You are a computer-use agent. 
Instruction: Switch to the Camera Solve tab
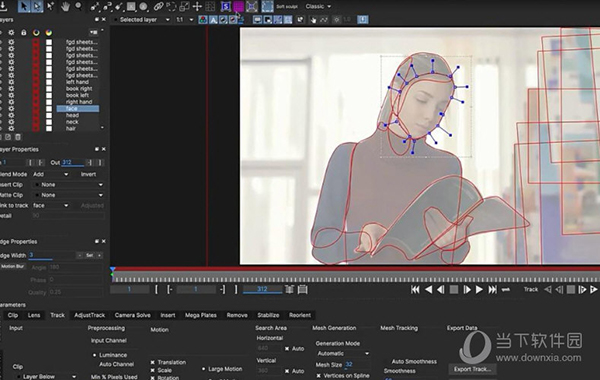tap(132, 315)
